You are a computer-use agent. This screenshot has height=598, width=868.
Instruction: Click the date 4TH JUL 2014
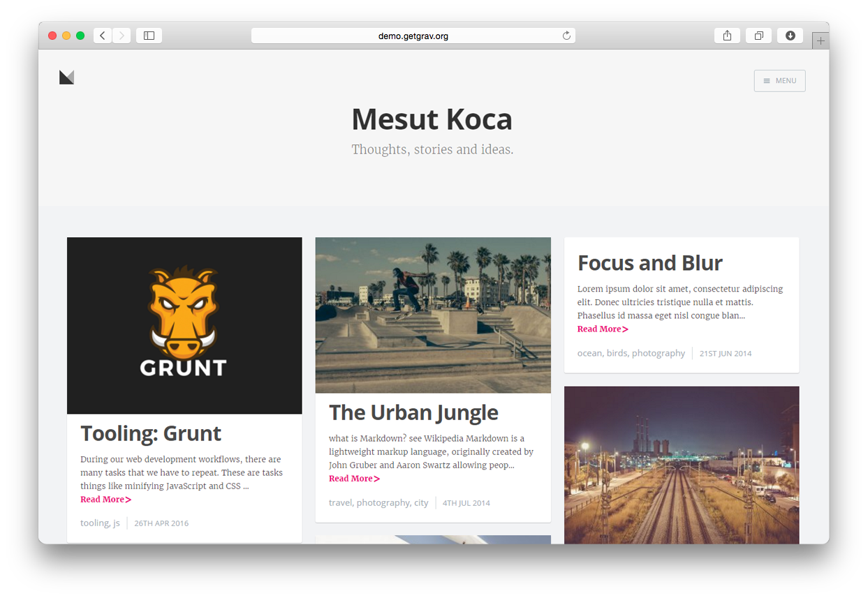[x=466, y=503]
